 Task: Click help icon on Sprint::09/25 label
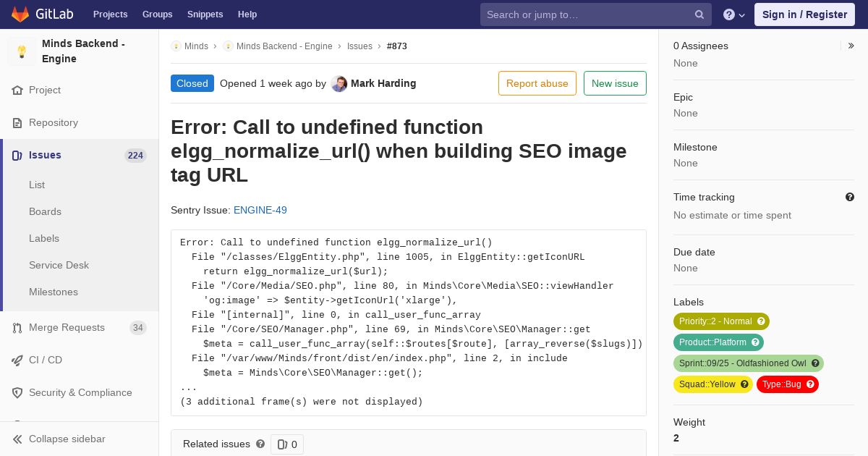pos(815,363)
